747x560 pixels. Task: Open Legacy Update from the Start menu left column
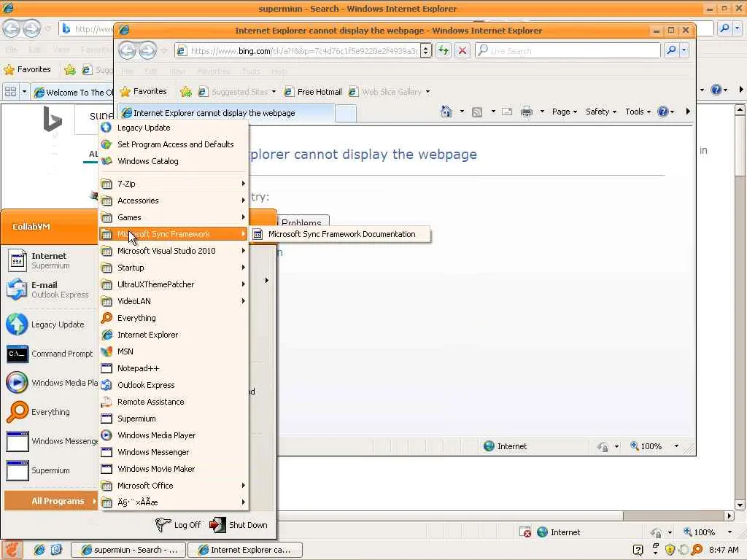tap(50, 324)
